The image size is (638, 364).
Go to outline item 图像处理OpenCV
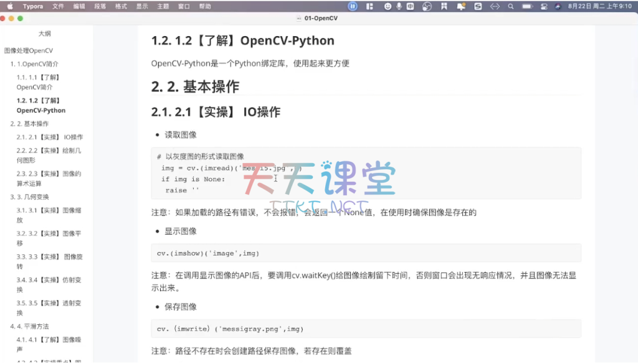(28, 50)
